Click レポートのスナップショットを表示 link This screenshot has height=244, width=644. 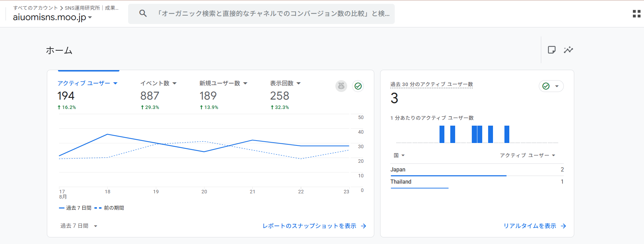click(x=309, y=226)
